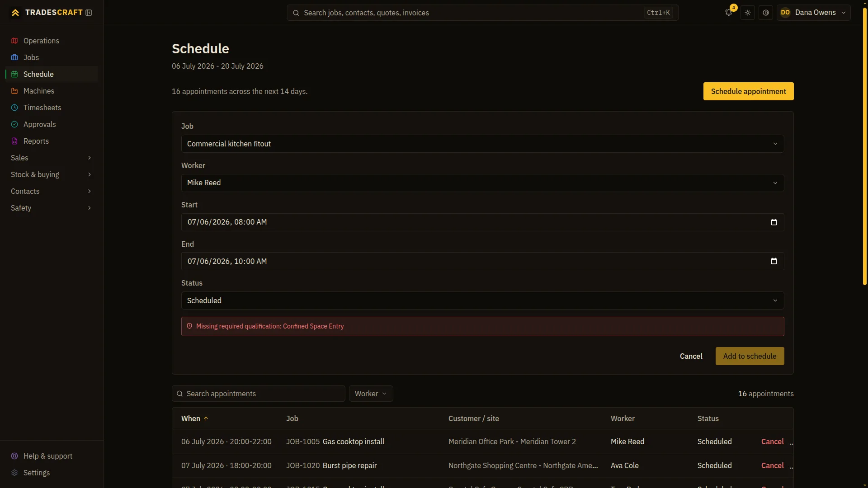Click the warning icon in qualification alert

coord(189,326)
